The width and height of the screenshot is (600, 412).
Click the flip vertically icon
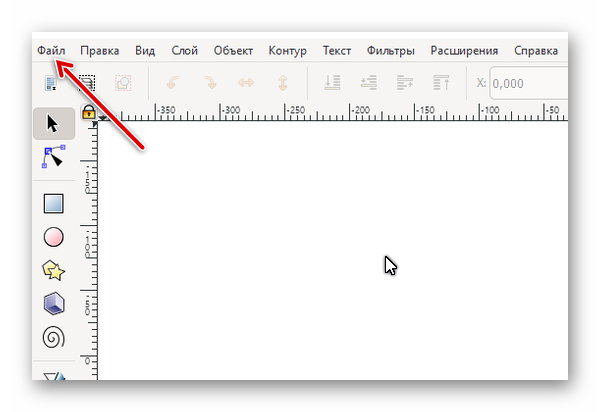click(282, 83)
